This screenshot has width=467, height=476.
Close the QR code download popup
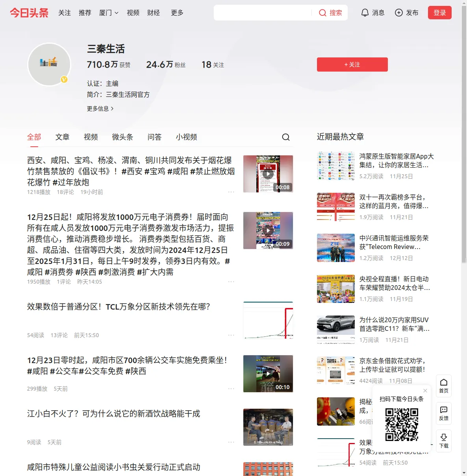(425, 391)
